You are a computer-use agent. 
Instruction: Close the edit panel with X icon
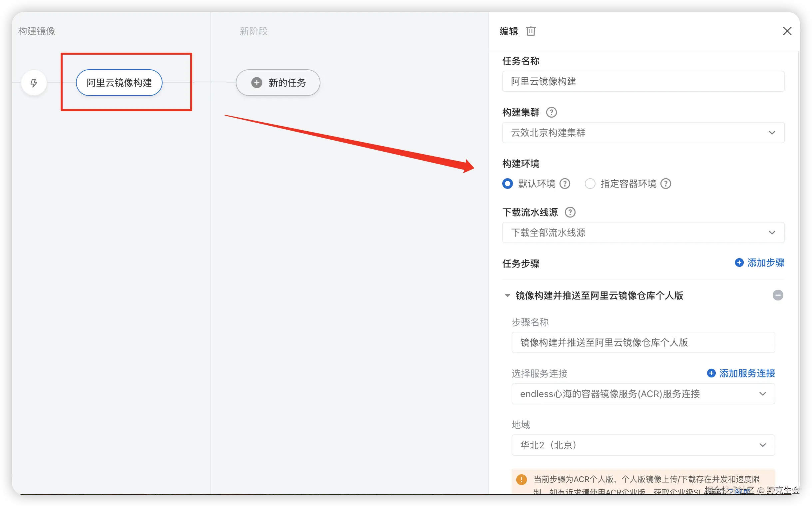(787, 31)
